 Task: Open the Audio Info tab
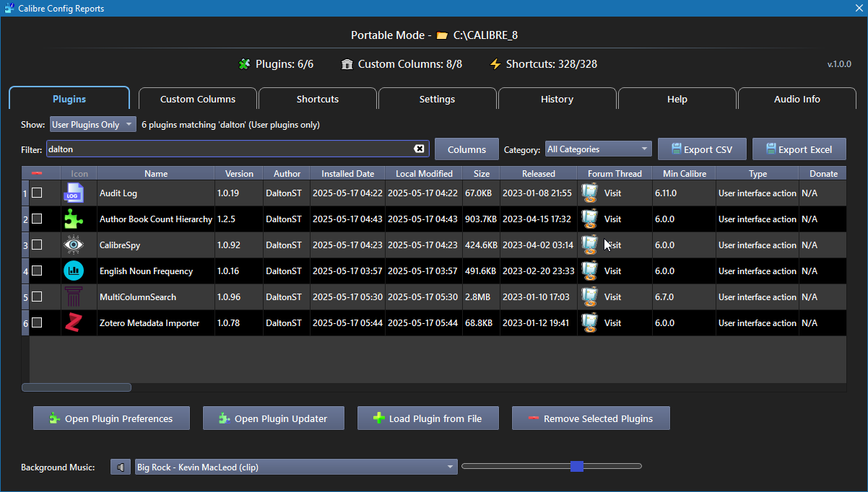(x=797, y=99)
